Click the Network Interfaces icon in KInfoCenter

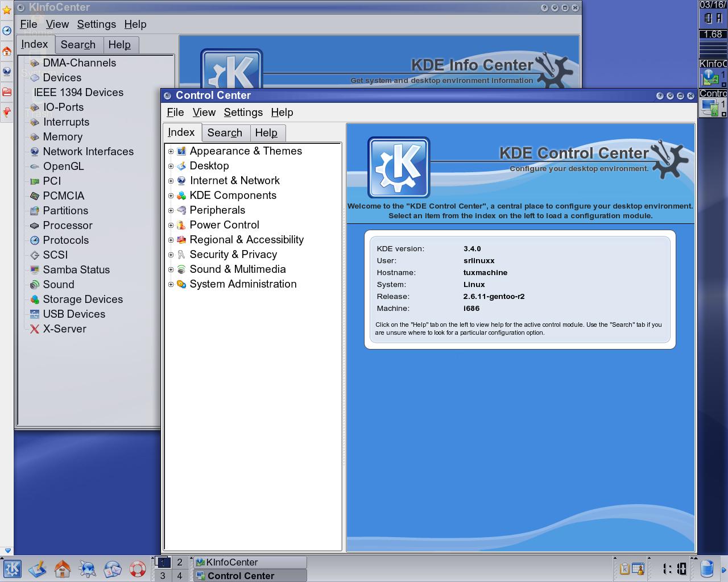35,152
